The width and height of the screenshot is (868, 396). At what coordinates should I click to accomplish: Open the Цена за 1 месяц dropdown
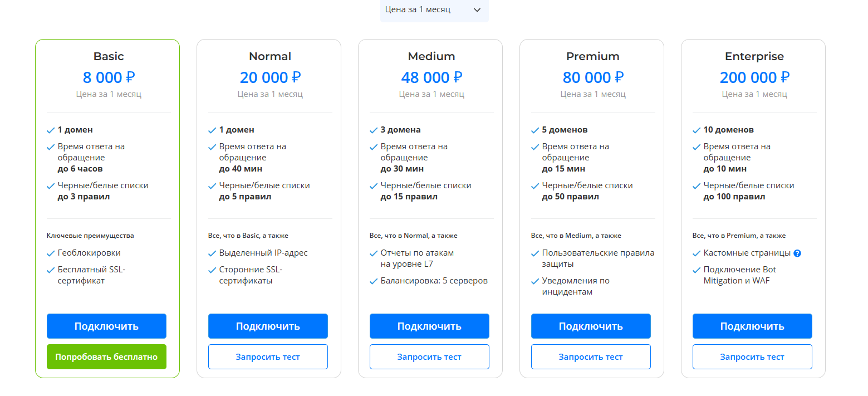(x=434, y=10)
